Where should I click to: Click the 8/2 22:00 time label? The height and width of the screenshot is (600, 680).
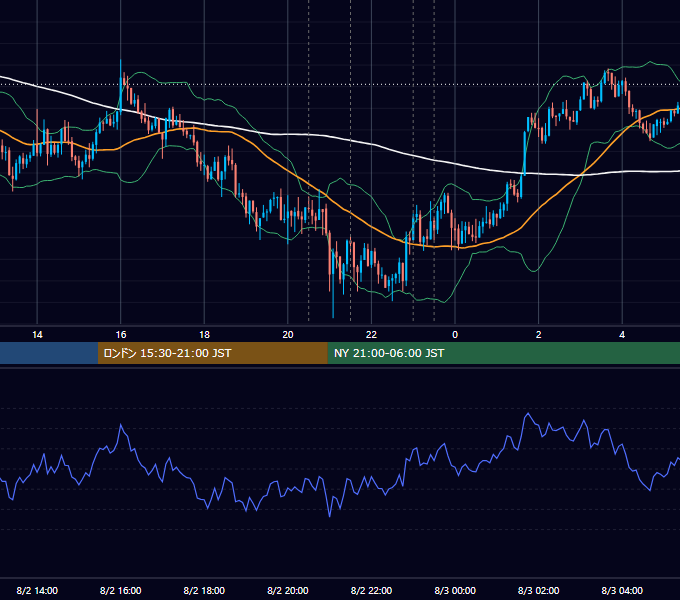coord(371,590)
